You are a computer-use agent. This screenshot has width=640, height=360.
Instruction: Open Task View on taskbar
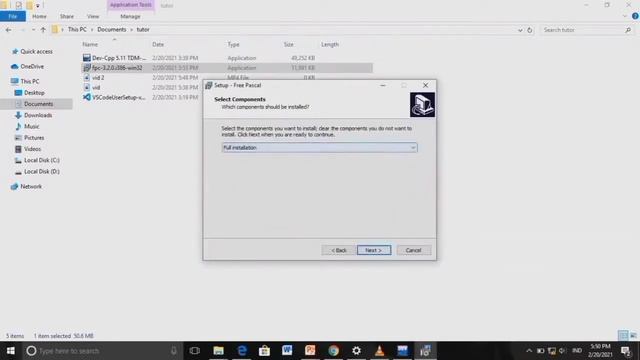point(195,351)
